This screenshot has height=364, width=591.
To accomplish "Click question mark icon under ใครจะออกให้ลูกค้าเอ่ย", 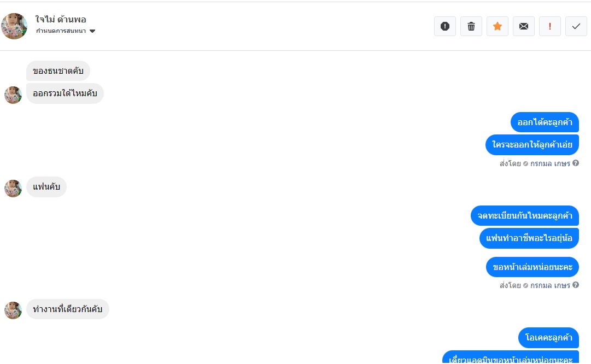I will 576,163.
